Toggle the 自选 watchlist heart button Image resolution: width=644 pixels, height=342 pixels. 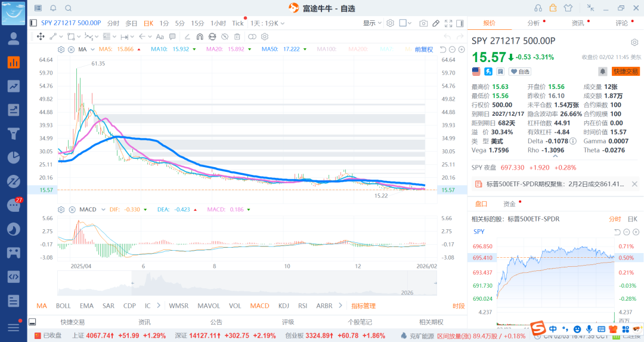coord(520,72)
